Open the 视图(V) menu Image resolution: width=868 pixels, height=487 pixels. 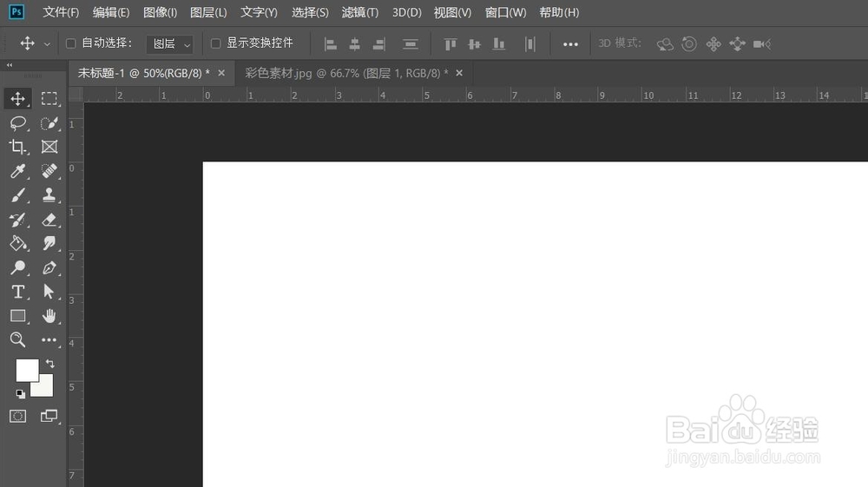coord(452,12)
